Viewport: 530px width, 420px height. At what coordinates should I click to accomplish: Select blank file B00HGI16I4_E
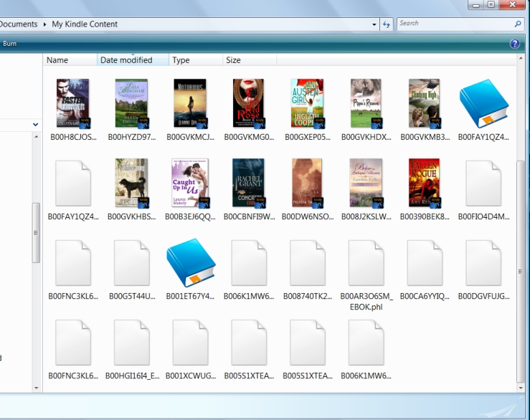[x=132, y=349]
